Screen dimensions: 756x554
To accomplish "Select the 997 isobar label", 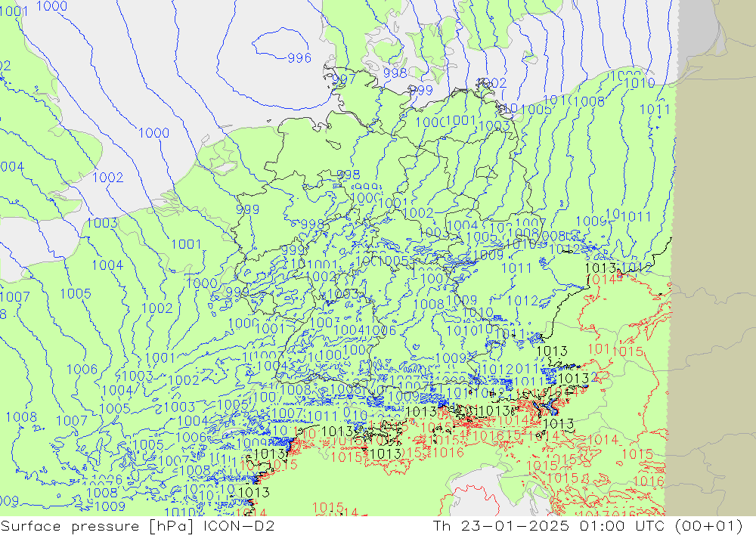I will point(344,79).
